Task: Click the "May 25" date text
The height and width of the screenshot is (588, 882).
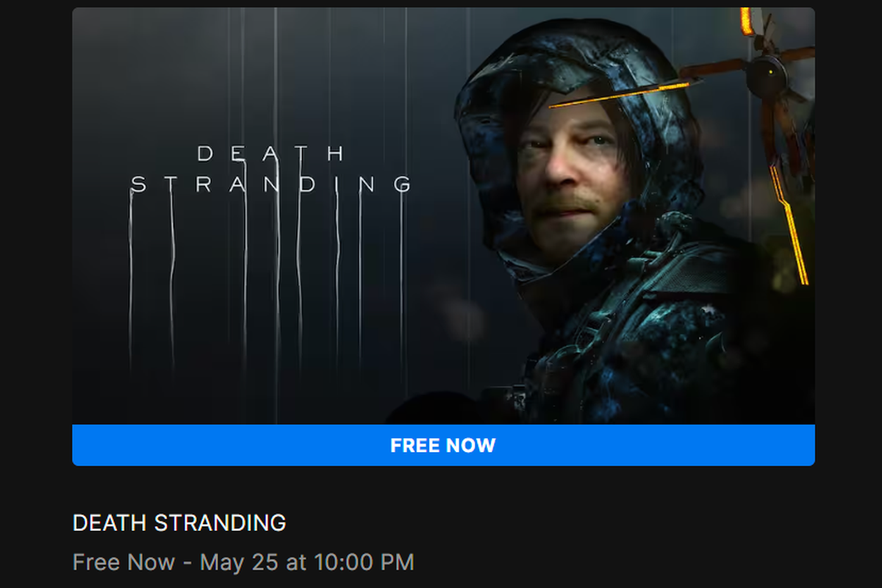Action: [239, 563]
